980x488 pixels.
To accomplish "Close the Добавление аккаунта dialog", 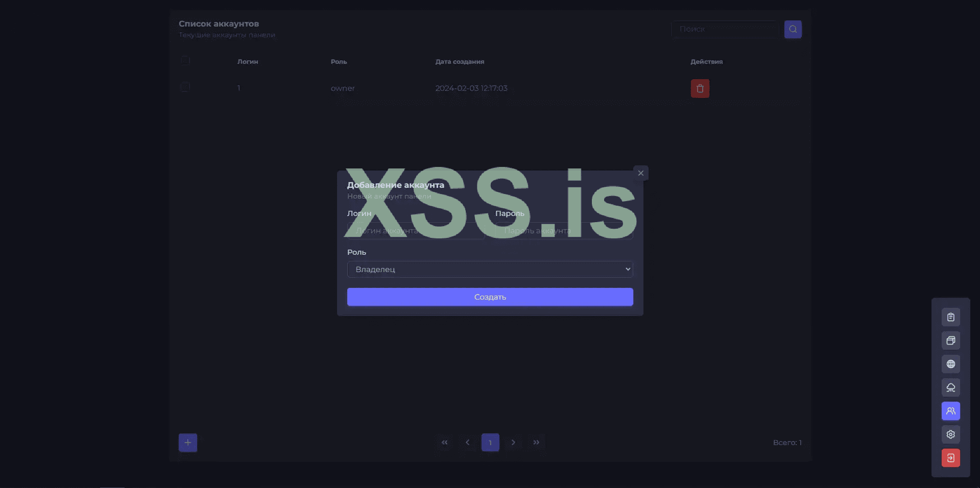I will coord(640,173).
